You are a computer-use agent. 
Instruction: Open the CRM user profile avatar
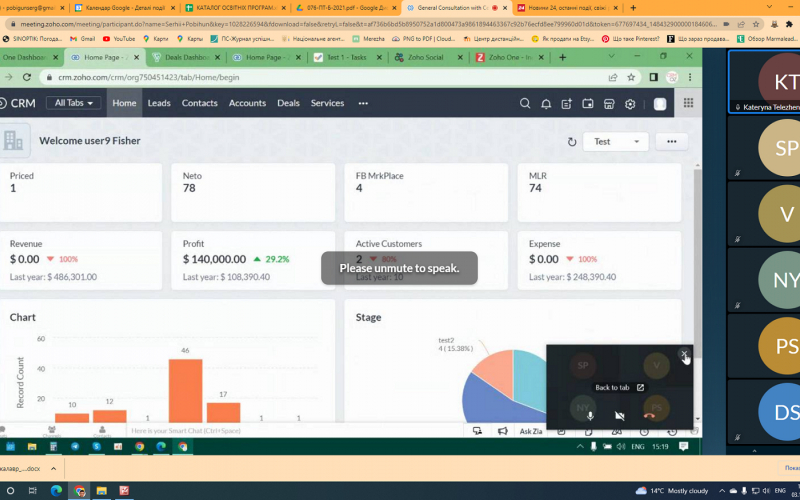660,104
